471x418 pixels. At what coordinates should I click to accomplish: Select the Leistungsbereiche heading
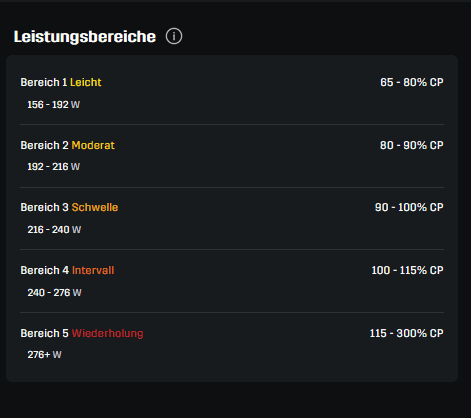[x=85, y=37]
